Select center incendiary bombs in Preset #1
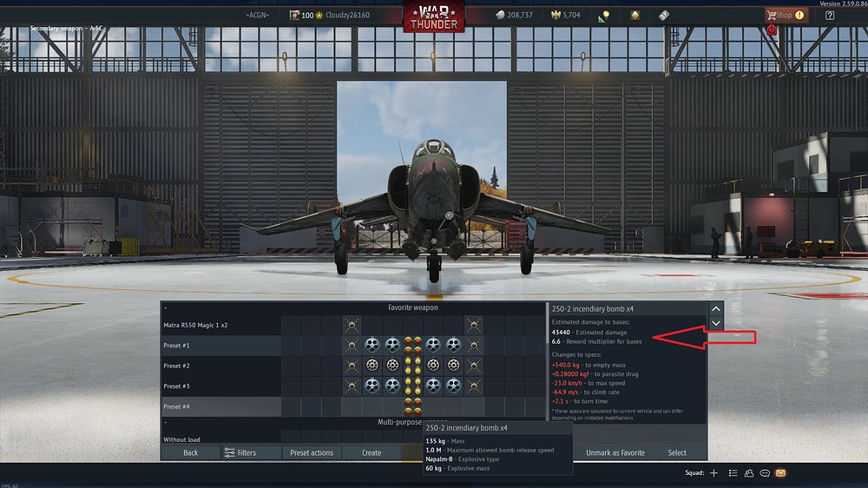The height and width of the screenshot is (488, 868). point(413,345)
